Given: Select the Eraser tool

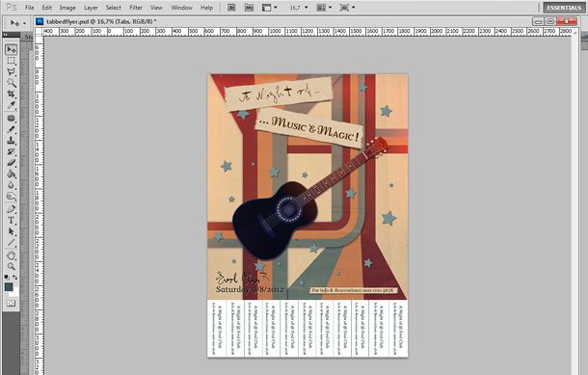Looking at the screenshot, I should (x=12, y=163).
